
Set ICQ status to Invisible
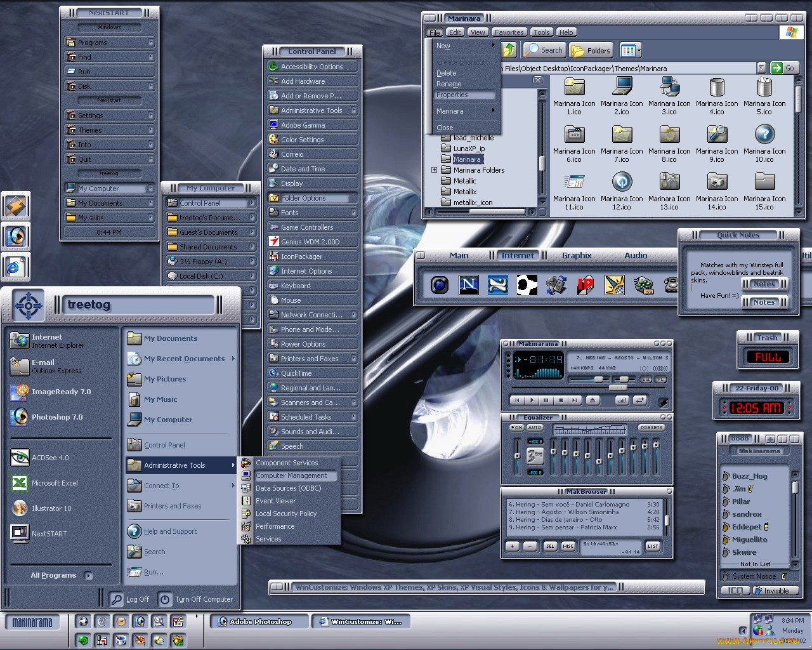[775, 590]
